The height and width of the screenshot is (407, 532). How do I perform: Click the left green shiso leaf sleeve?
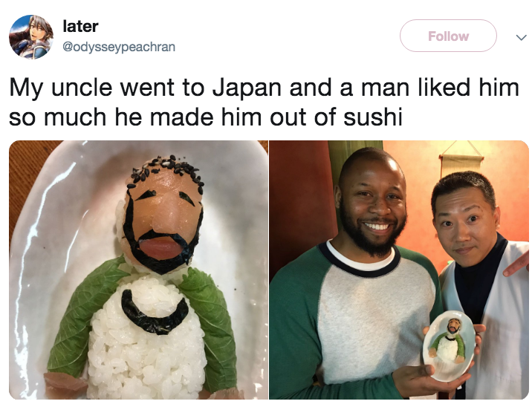(83, 317)
